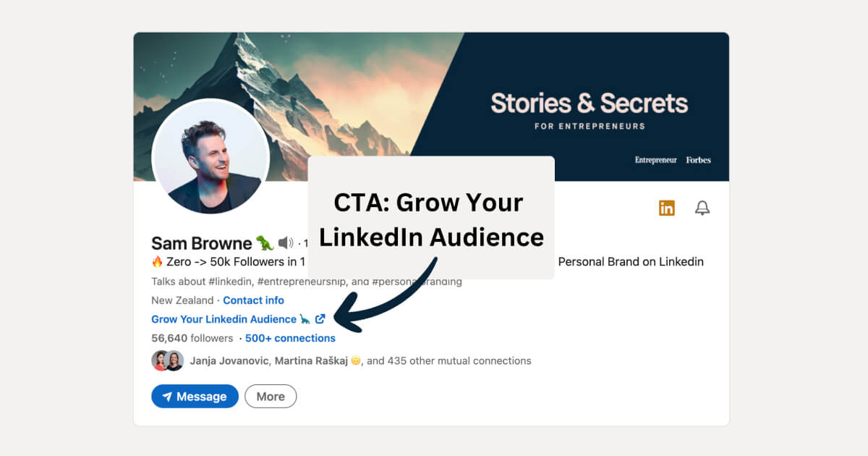Click the 56,640 followers count
This screenshot has height=456, width=868.
tap(181, 338)
